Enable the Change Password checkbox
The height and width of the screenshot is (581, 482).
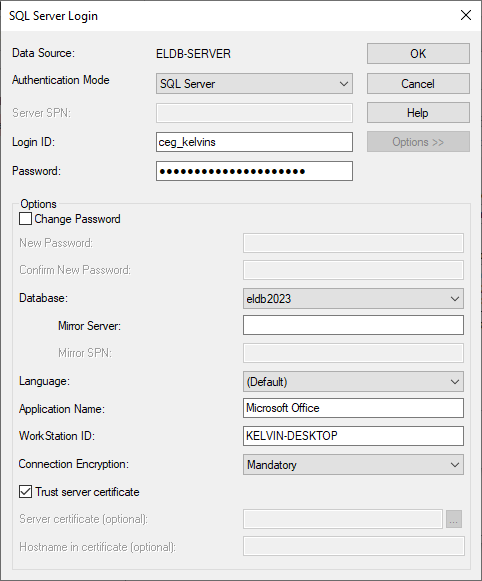26,219
